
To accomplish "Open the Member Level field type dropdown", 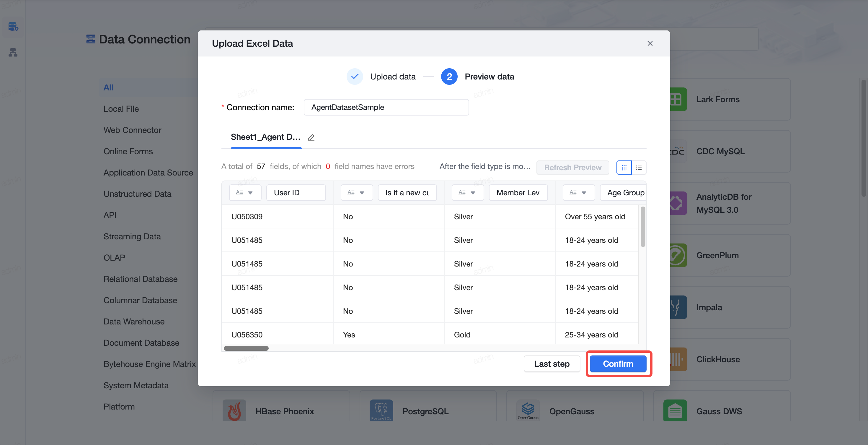I will tap(468, 193).
